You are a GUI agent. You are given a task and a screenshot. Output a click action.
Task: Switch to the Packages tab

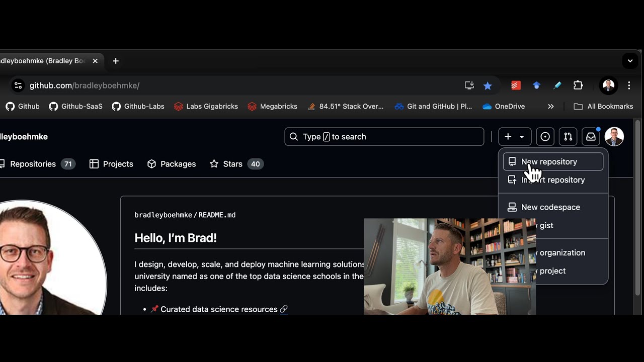click(172, 164)
